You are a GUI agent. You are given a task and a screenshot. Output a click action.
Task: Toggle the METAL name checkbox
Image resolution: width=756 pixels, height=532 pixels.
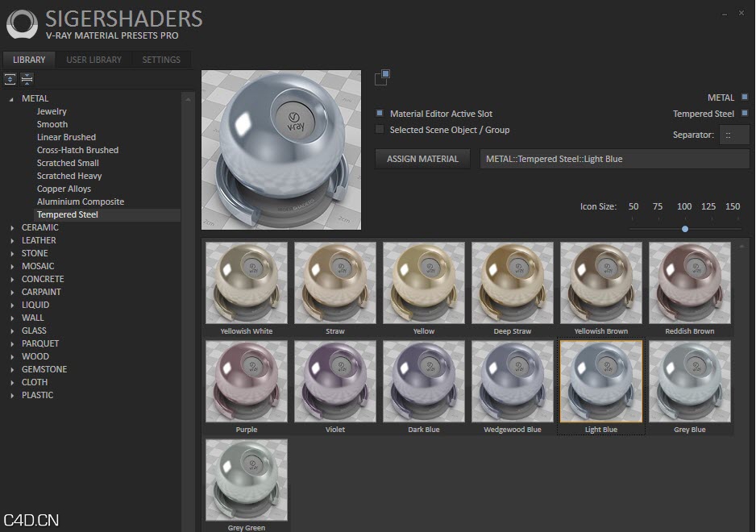pyautogui.click(x=743, y=97)
